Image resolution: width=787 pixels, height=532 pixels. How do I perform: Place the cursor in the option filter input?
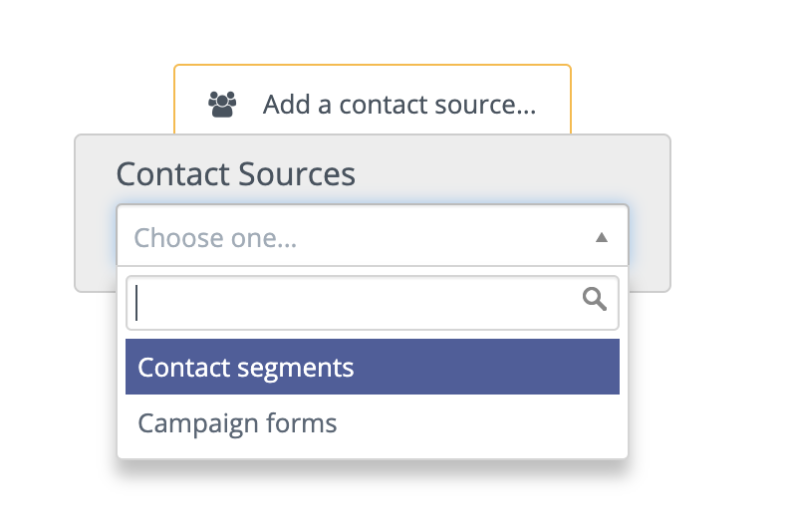373,303
